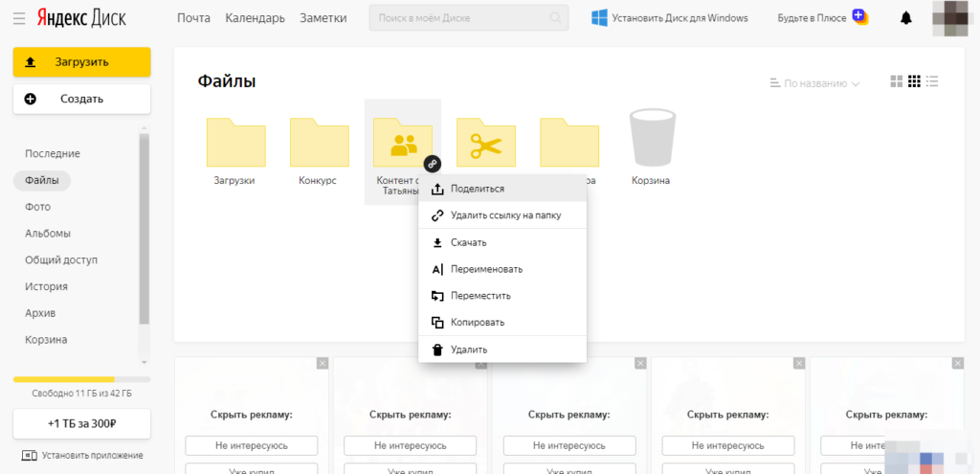
Task: Open the Конкурс folder
Action: coord(318,143)
